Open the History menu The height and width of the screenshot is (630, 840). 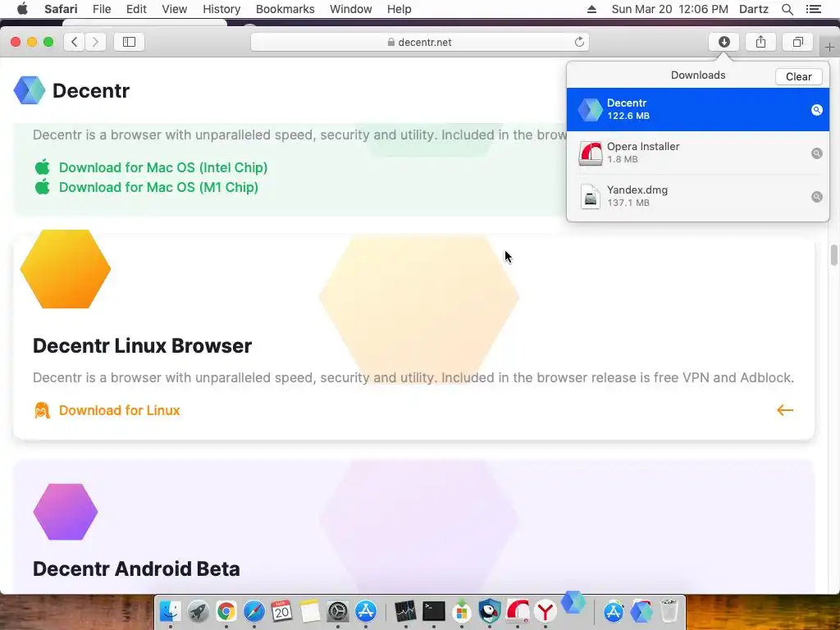(221, 9)
